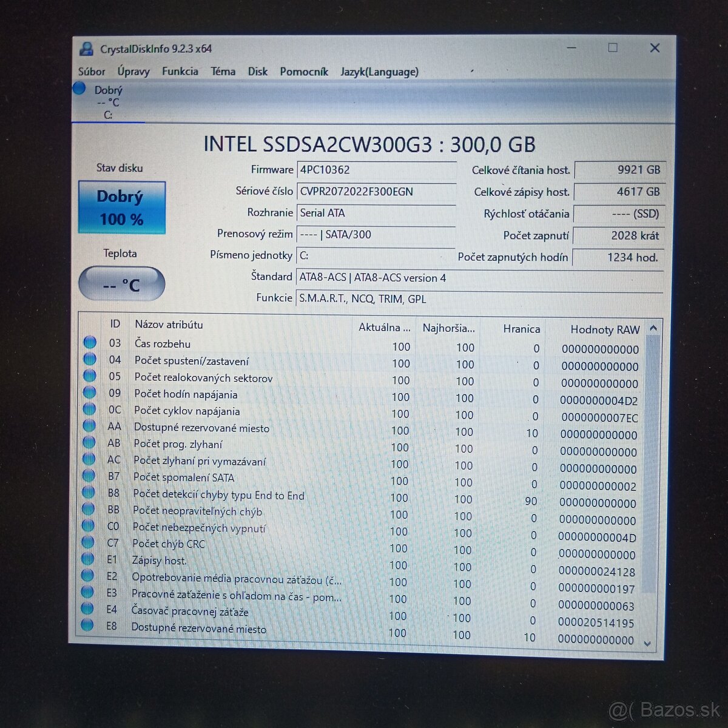728x728 pixels.
Task: Click the Prenosový režim field SATA/300
Action: click(376, 234)
